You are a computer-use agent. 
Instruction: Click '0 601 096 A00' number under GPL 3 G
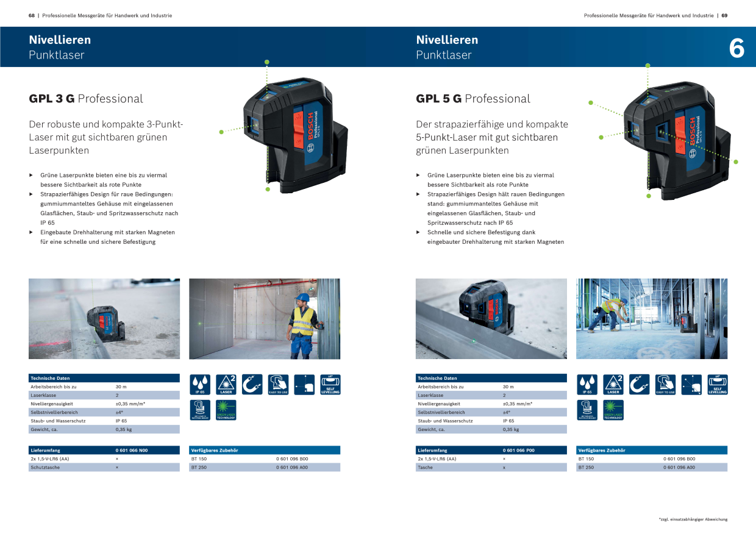(x=292, y=468)
